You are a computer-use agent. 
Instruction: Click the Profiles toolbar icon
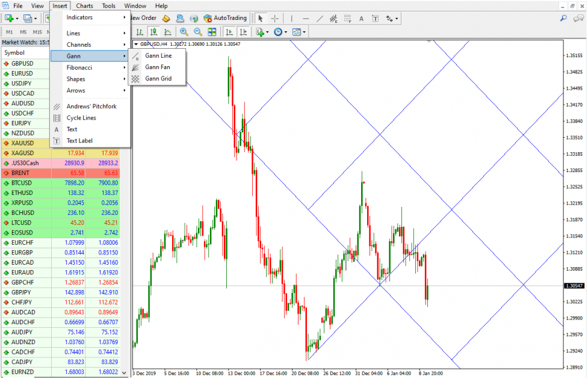(x=28, y=19)
